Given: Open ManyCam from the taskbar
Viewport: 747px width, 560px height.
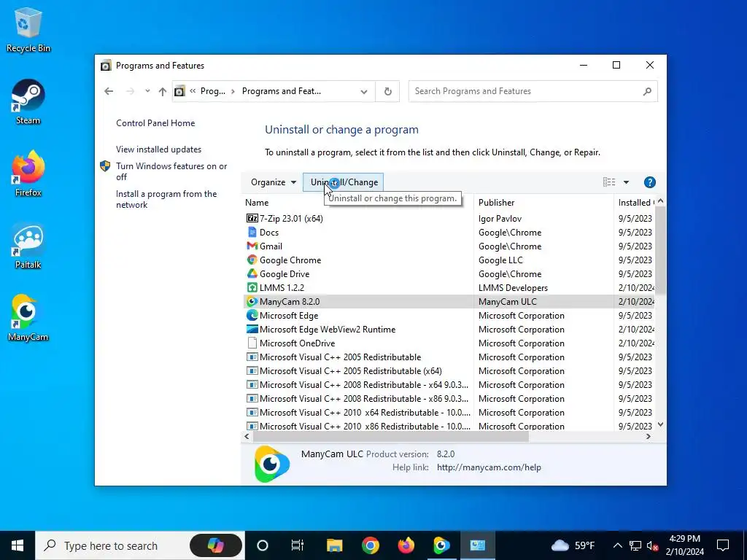Looking at the screenshot, I should point(441,545).
